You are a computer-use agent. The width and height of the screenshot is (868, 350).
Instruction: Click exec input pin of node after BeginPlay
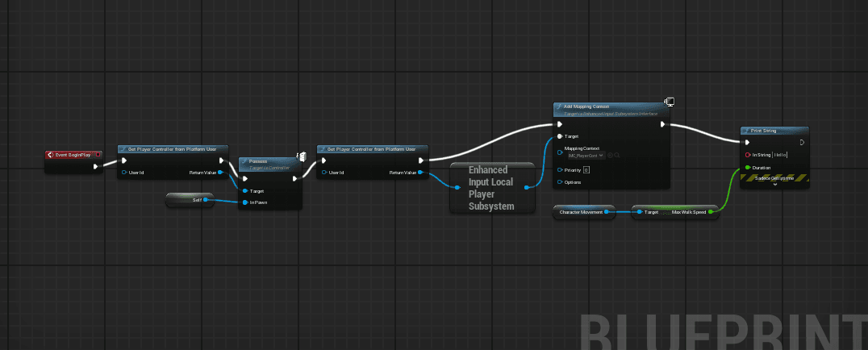point(124,160)
